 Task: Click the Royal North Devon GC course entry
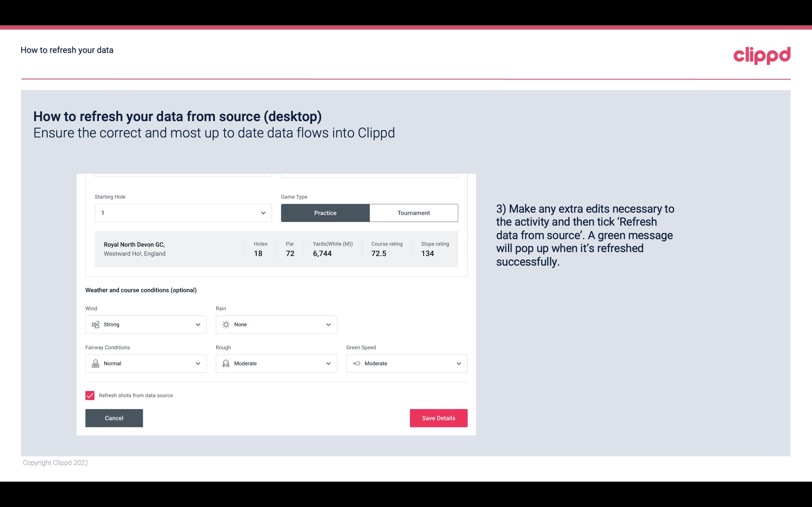(276, 249)
